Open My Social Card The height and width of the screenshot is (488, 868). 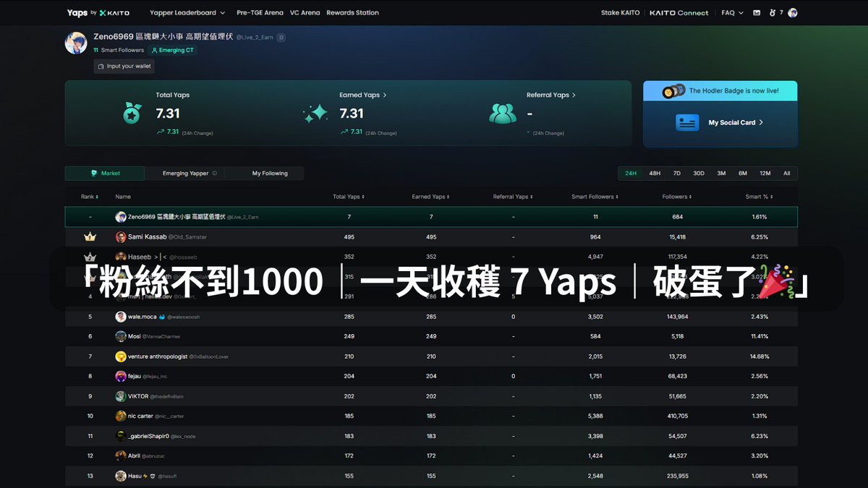click(x=736, y=123)
